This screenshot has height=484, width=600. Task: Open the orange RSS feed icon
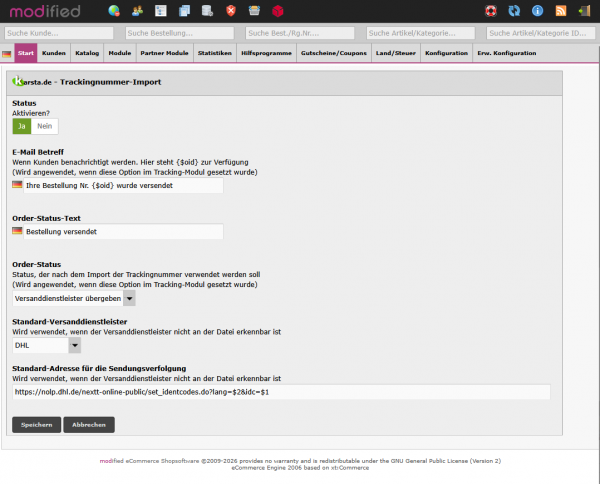pyautogui.click(x=561, y=11)
